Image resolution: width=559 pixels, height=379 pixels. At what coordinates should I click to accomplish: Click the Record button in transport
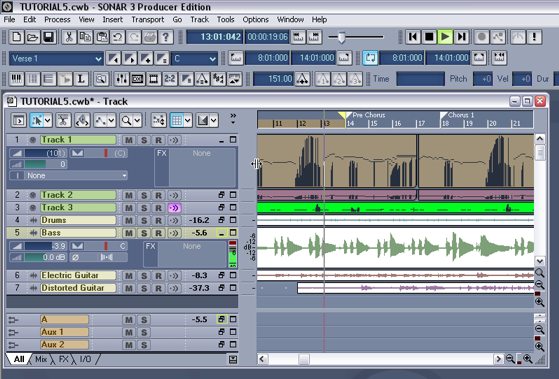pyautogui.click(x=482, y=37)
